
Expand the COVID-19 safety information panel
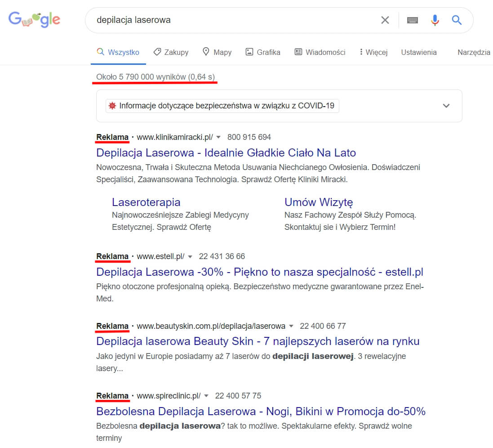click(x=446, y=106)
